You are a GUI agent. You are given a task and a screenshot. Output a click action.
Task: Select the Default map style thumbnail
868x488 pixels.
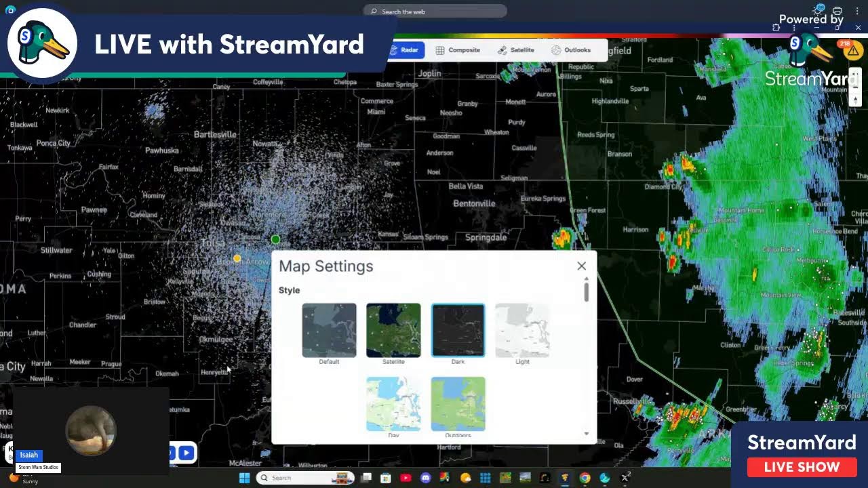(329, 330)
